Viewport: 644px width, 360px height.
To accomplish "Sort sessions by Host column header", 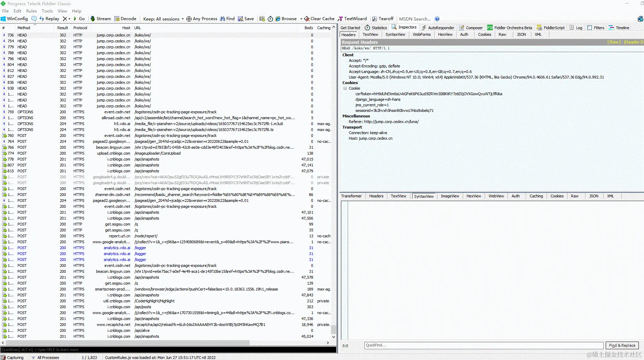I will click(126, 28).
